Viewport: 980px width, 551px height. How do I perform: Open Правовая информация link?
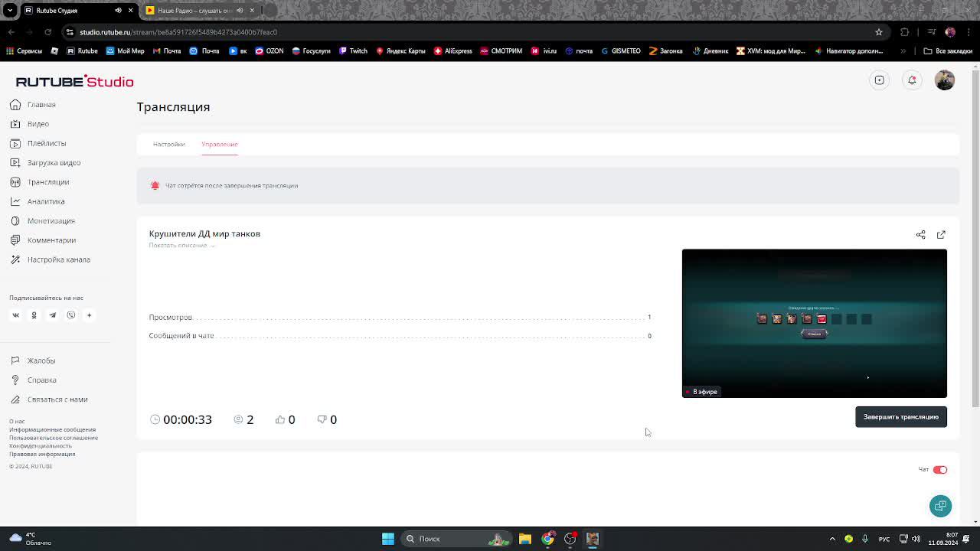tap(42, 455)
